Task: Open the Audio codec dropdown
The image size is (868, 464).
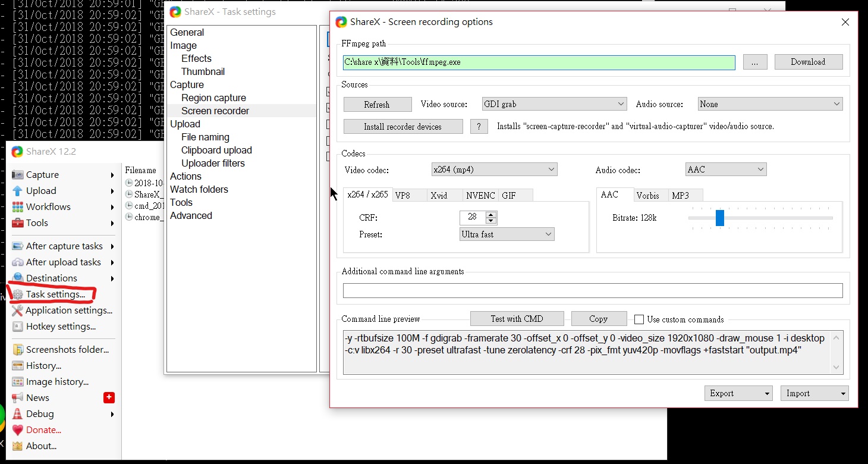Action: 726,170
